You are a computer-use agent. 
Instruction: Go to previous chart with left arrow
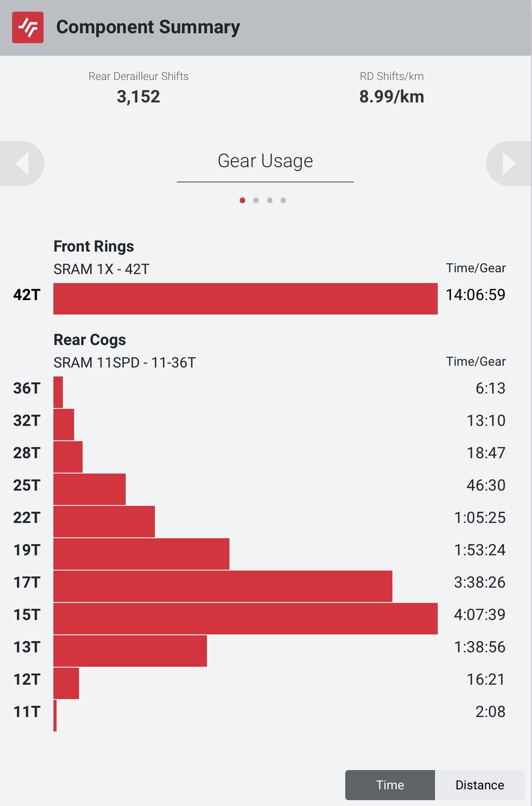click(x=22, y=164)
